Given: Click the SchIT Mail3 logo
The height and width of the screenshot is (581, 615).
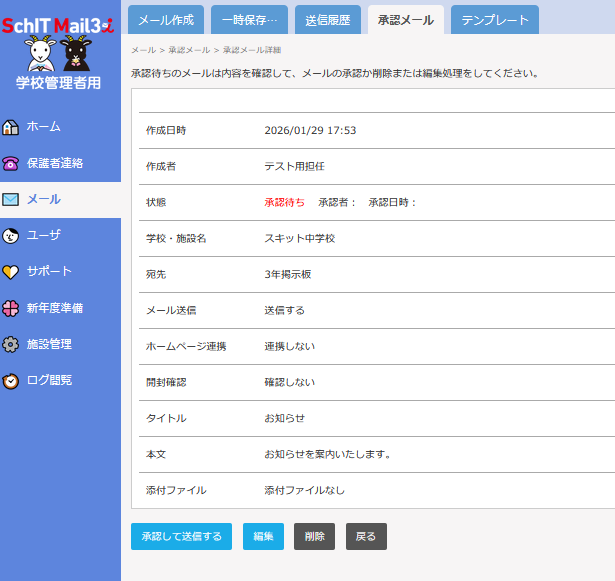Looking at the screenshot, I should tap(60, 27).
